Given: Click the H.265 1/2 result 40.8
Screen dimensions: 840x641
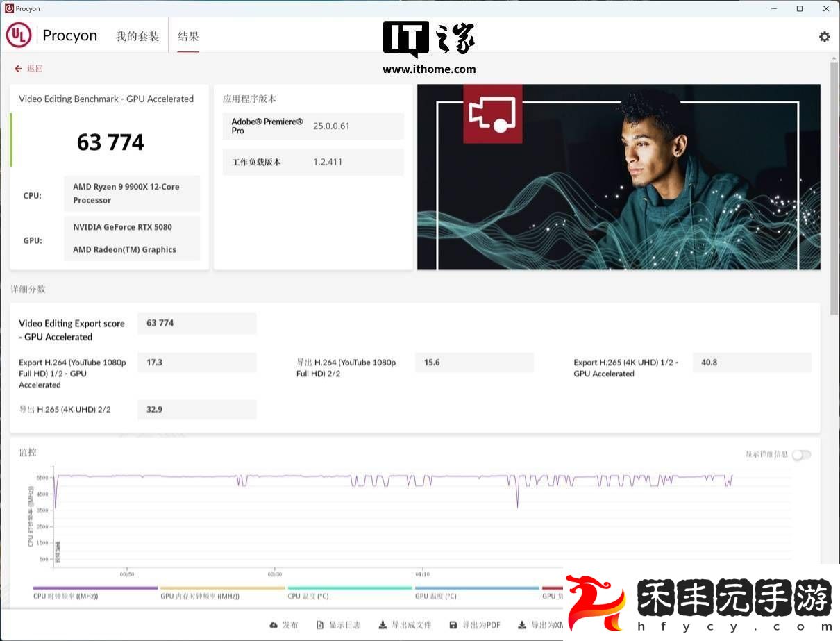Looking at the screenshot, I should click(752, 363).
